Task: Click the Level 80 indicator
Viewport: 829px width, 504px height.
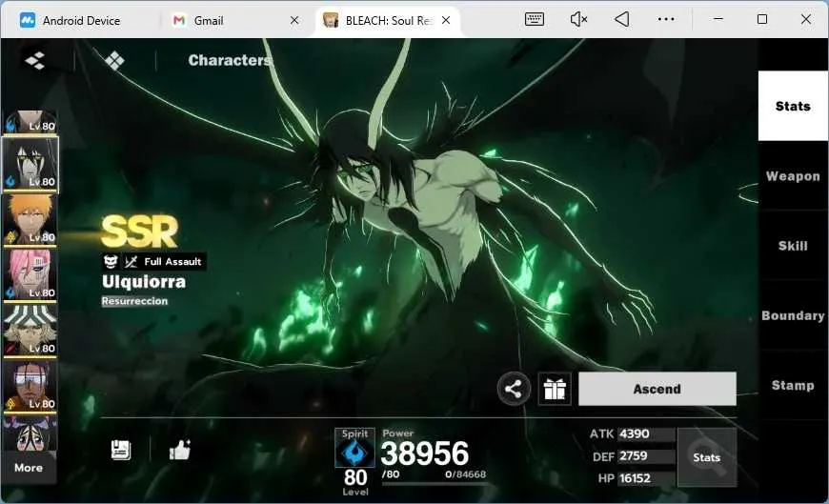Action: click(355, 482)
